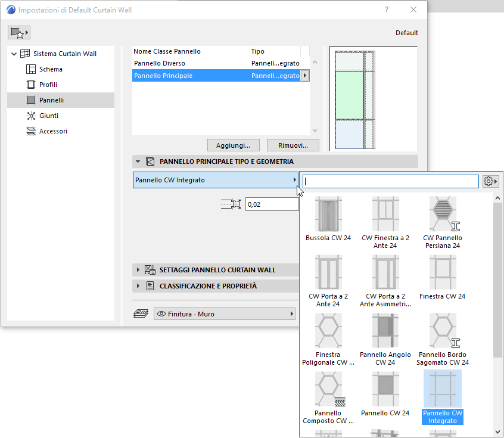Viewport: 504px width, 438px height.
Task: Select CW Porta a 2 Ante 24
Action: pyautogui.click(x=328, y=281)
